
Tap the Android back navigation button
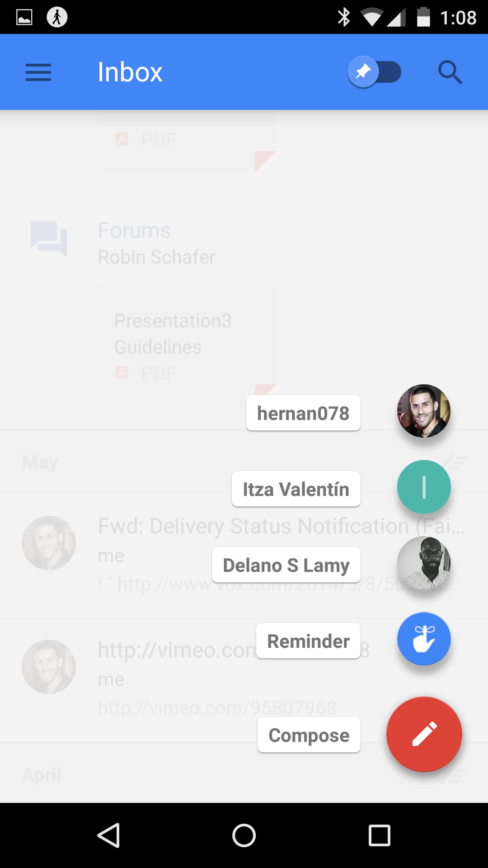click(x=108, y=835)
